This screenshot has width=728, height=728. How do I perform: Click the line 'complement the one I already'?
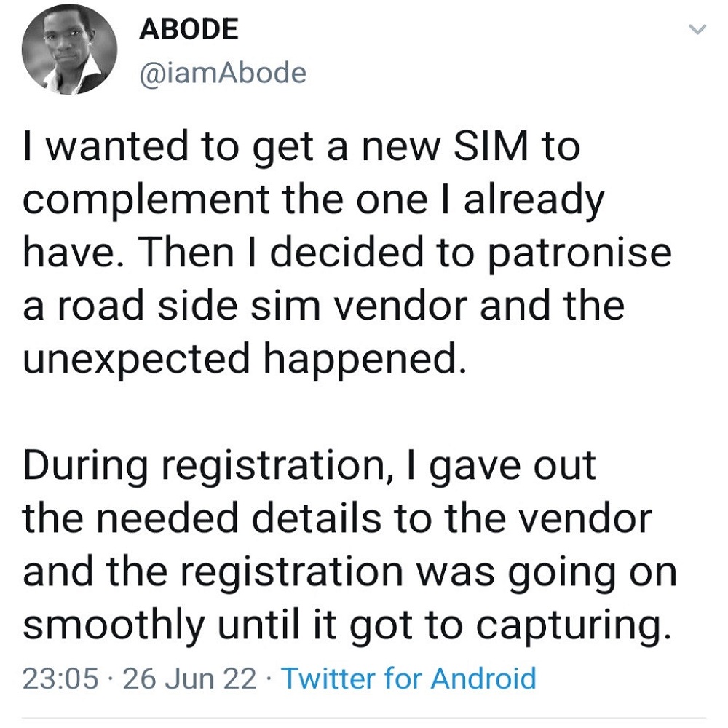tap(313, 199)
